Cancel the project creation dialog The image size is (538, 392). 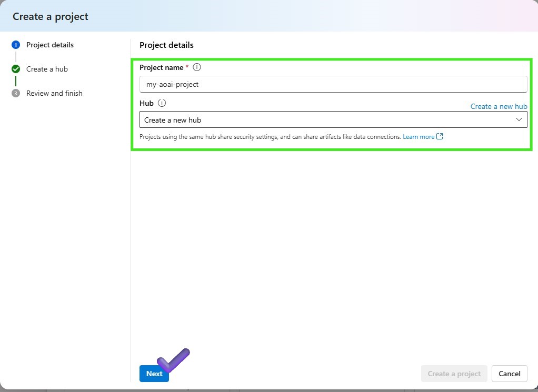pyautogui.click(x=509, y=374)
